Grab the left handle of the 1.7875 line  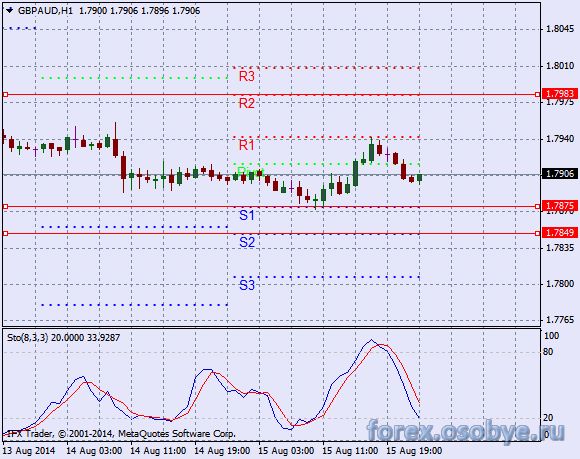click(x=5, y=206)
